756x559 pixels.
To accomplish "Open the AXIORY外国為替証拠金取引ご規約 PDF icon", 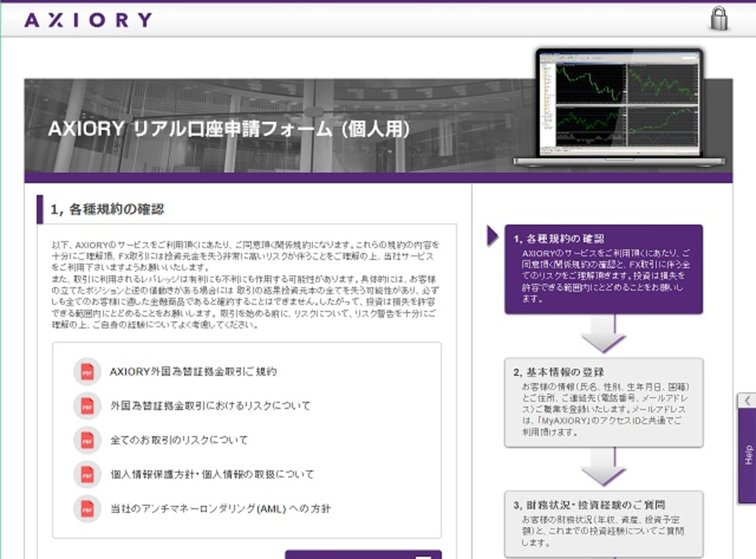I will (x=87, y=372).
